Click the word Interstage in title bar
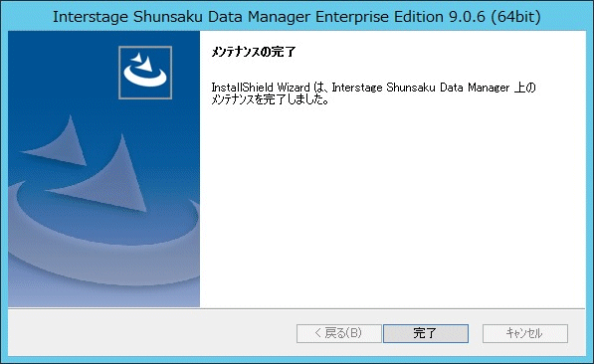594x364 pixels. click(x=91, y=17)
